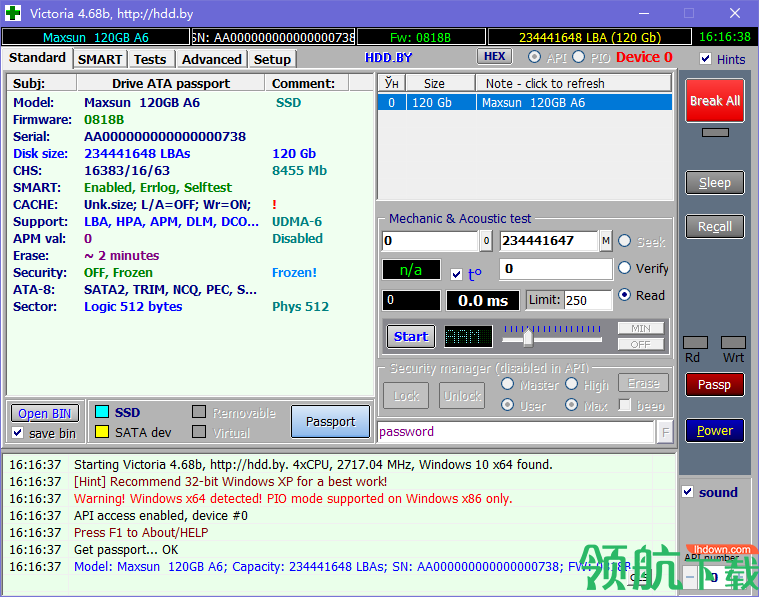The width and height of the screenshot is (759, 597).
Task: Switch to the SMART tab
Action: pos(100,60)
